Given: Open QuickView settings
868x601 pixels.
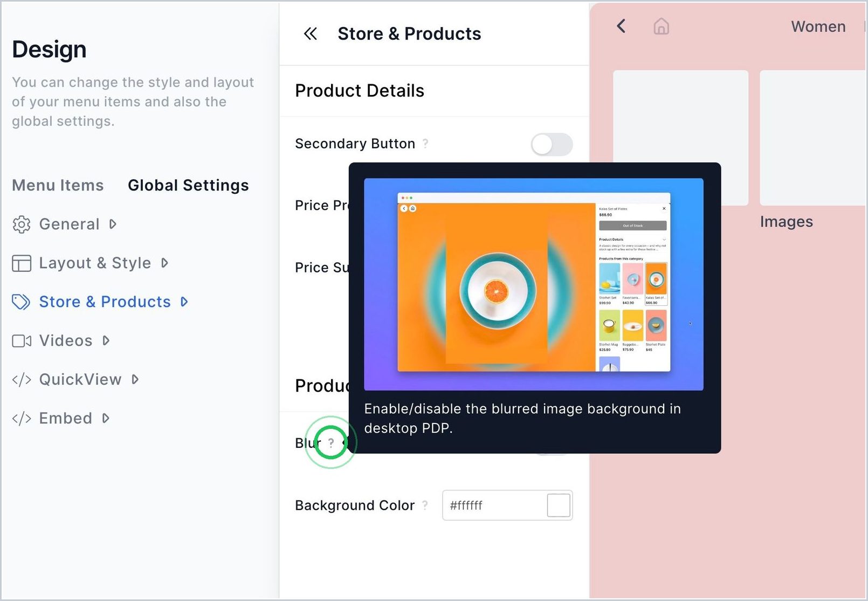Looking at the screenshot, I should coord(80,380).
